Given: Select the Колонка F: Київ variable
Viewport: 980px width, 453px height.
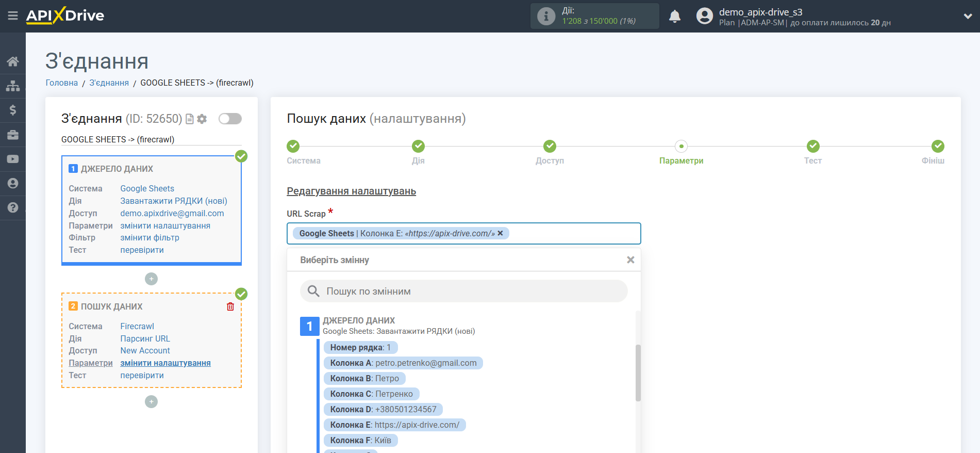Looking at the screenshot, I should (x=360, y=441).
